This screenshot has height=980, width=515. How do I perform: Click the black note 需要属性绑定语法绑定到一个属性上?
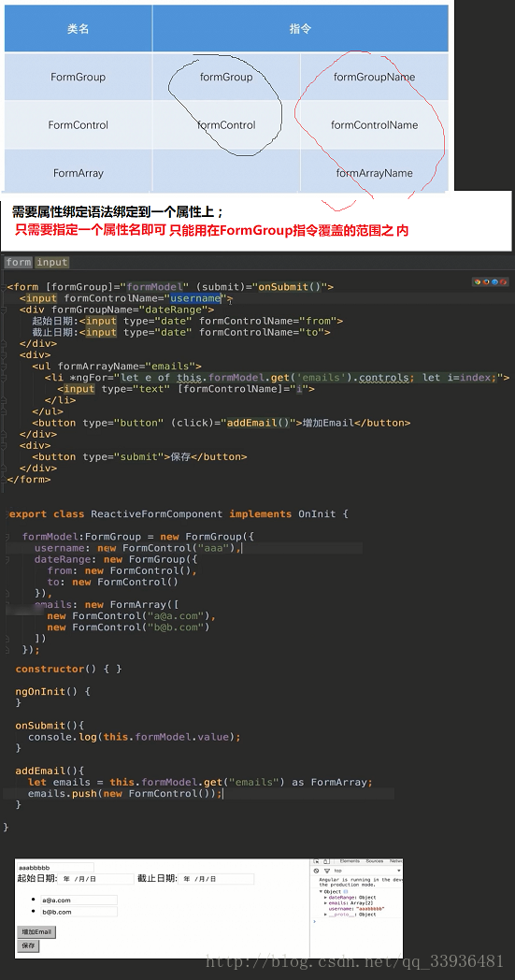pyautogui.click(x=118, y=212)
